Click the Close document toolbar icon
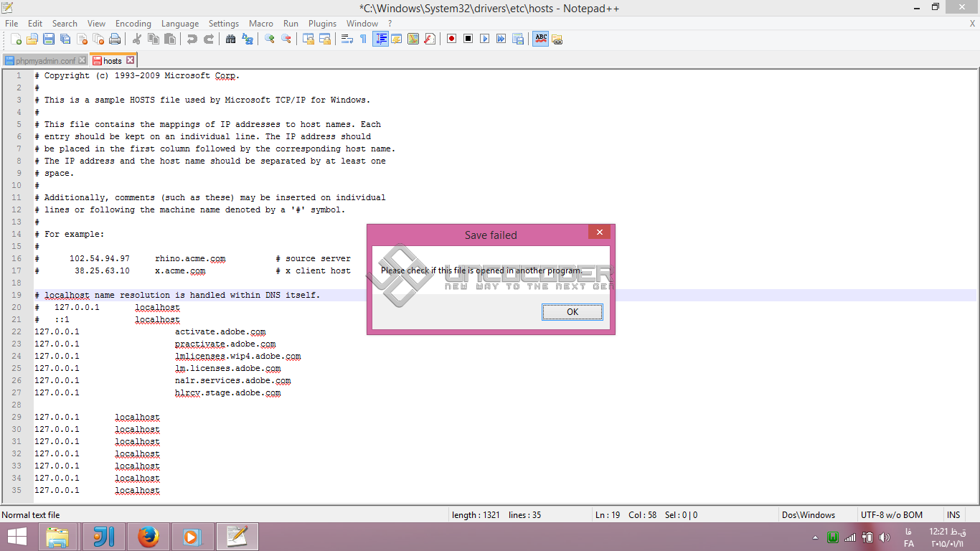980x551 pixels. coord(82,39)
